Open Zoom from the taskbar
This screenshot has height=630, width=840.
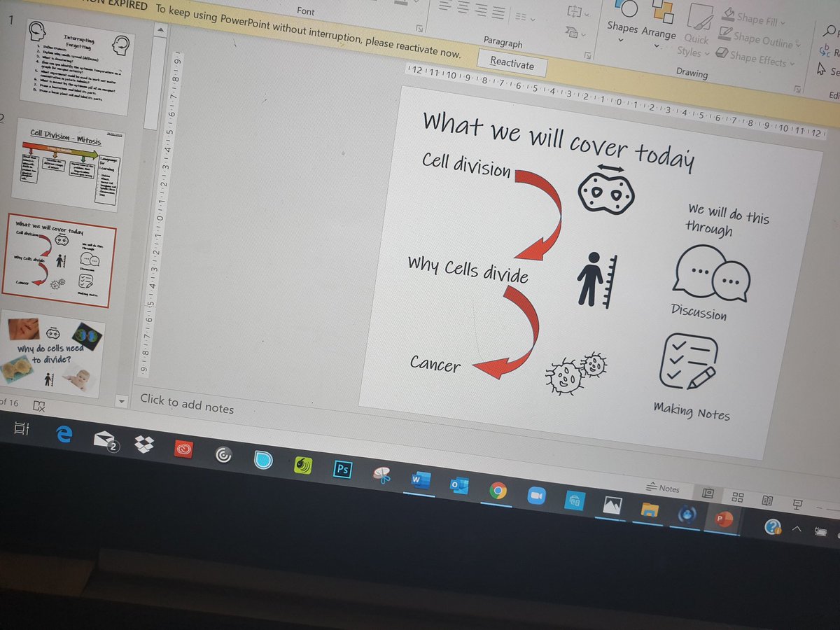(x=536, y=495)
